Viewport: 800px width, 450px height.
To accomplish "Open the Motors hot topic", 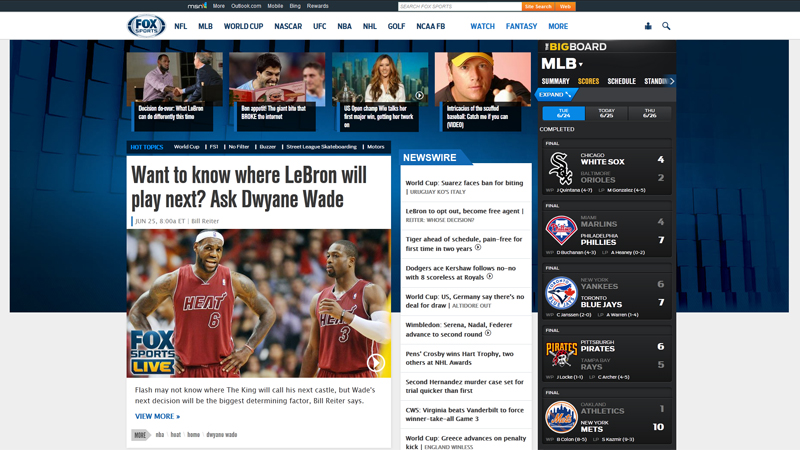I will click(x=376, y=147).
